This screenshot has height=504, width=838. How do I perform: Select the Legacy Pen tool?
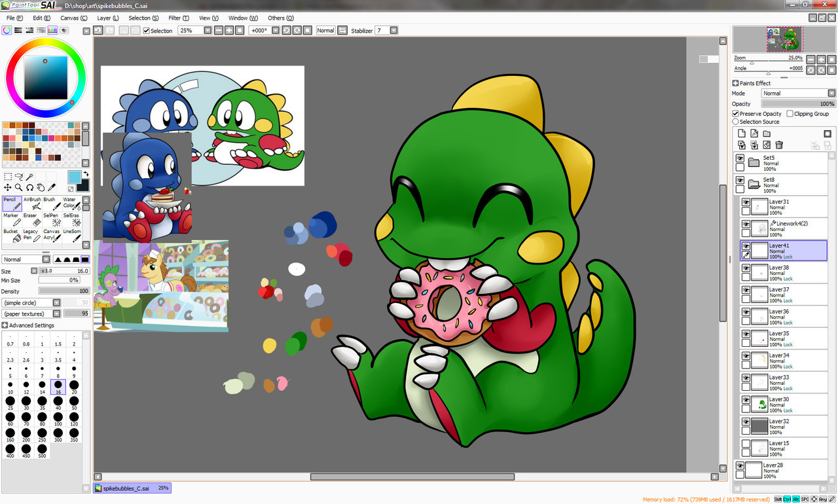point(32,236)
